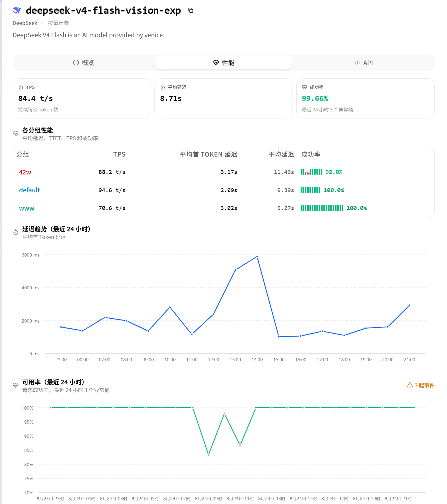
Task: Click the 8.71s average latency value
Action: 171,99
